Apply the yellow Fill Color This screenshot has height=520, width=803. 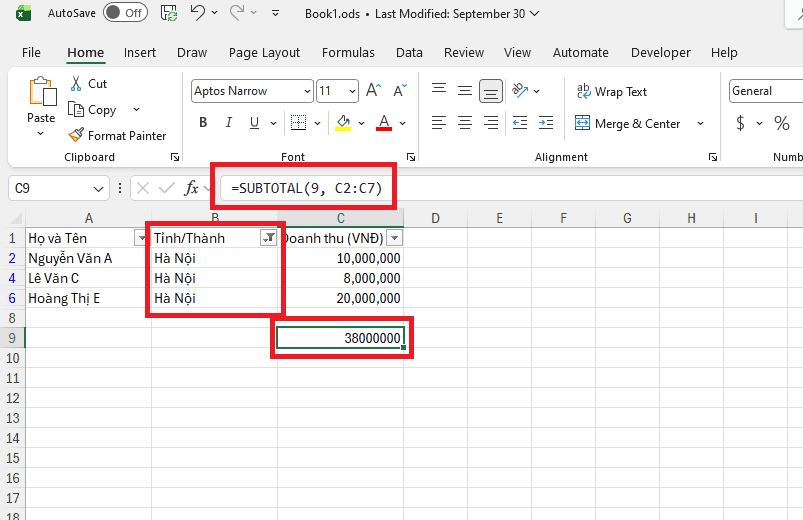point(343,122)
